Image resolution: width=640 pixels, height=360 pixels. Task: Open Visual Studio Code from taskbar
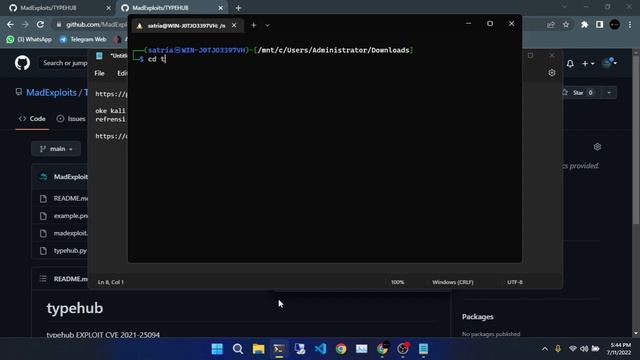point(320,349)
